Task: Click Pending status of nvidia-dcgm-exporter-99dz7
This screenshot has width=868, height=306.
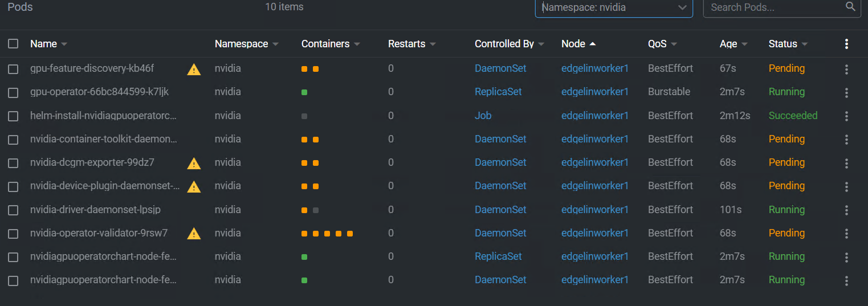Action: click(787, 162)
